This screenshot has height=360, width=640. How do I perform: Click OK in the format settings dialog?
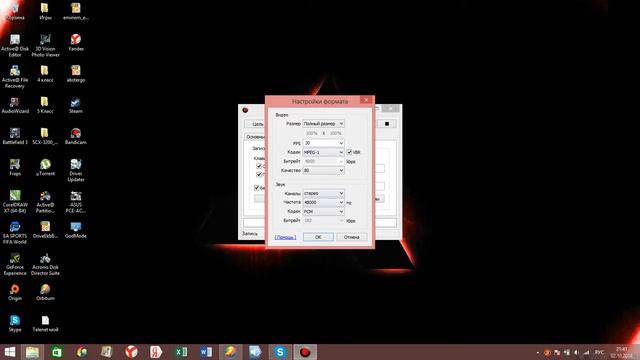pos(318,237)
